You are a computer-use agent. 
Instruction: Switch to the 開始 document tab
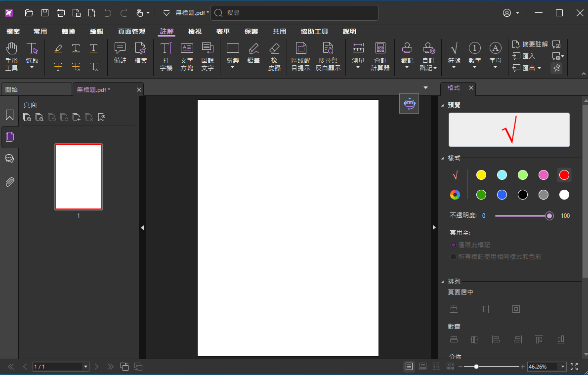[x=36, y=89]
